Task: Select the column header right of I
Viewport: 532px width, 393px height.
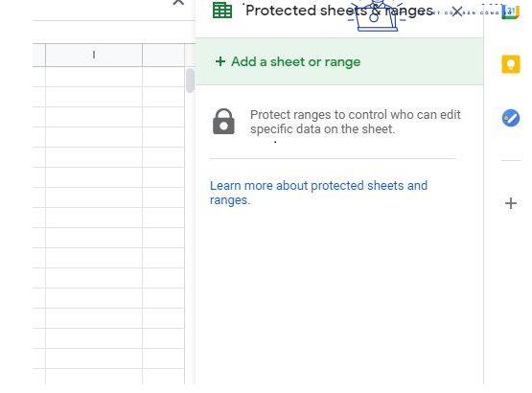Action: pyautogui.click(x=164, y=55)
